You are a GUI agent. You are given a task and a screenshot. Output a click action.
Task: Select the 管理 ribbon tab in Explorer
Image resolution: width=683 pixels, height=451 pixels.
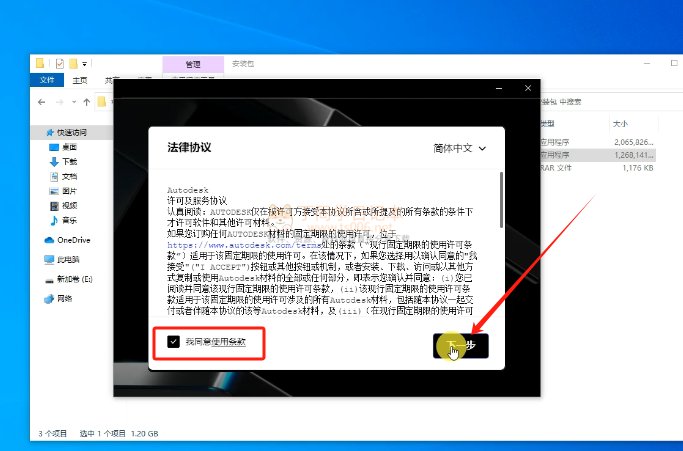(x=193, y=64)
